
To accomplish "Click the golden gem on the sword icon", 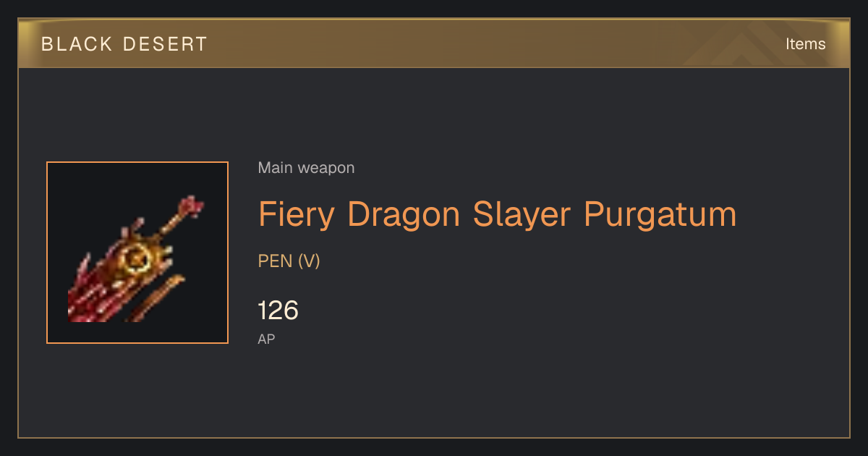I will click(x=135, y=257).
